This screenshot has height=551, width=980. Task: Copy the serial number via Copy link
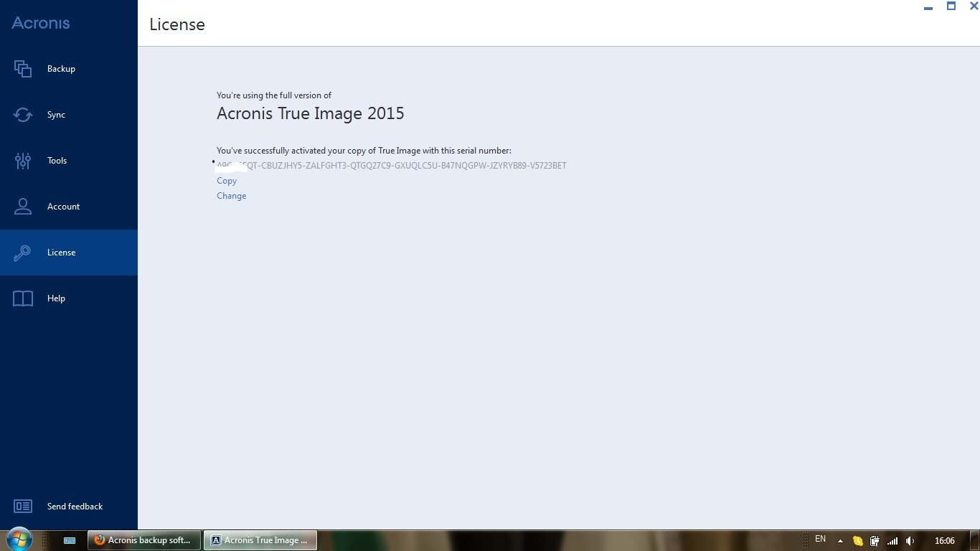(227, 181)
